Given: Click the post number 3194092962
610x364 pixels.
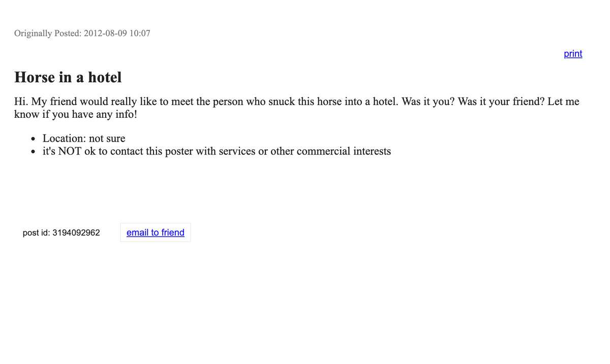Looking at the screenshot, I should (76, 233).
